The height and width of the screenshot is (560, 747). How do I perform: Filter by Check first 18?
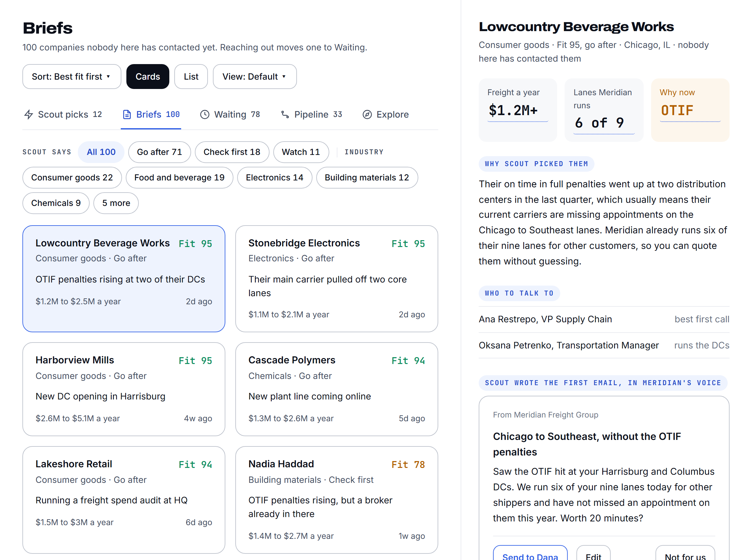[232, 152]
